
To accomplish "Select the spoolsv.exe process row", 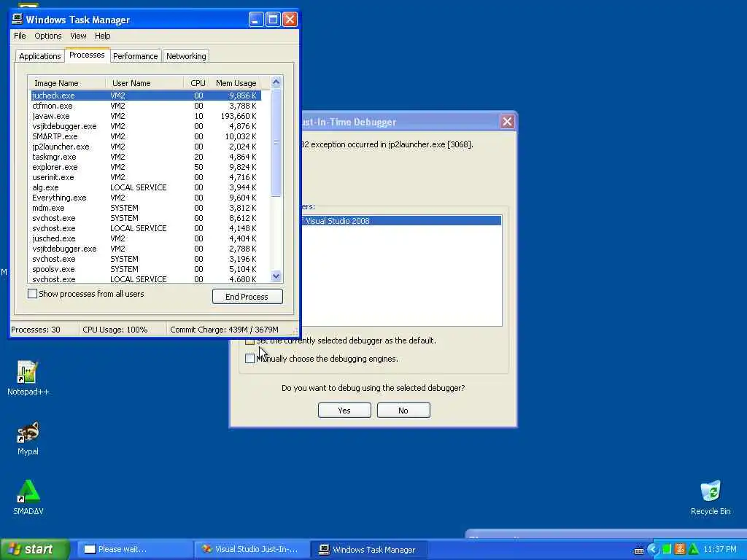I will coord(145,270).
